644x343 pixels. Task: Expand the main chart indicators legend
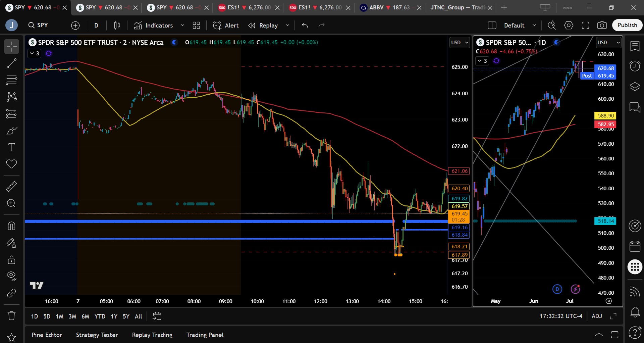pyautogui.click(x=34, y=53)
